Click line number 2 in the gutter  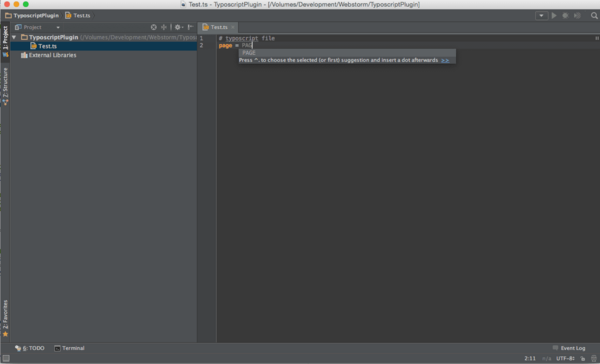point(201,46)
